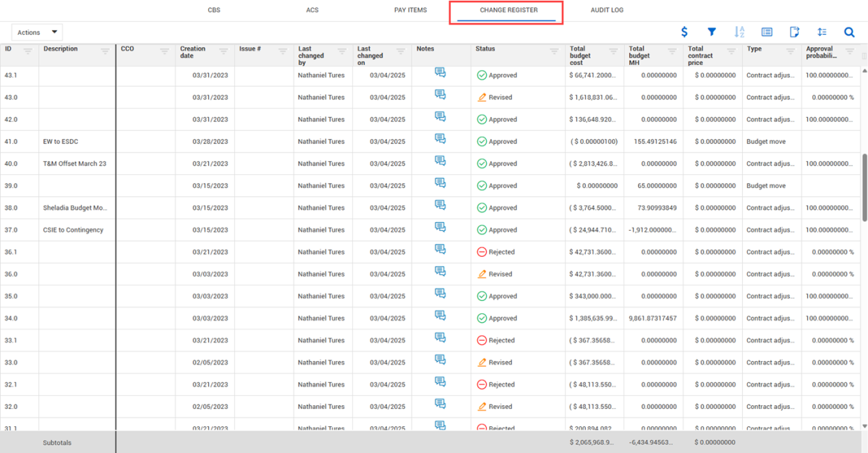Viewport: 868px width, 453px height.
Task: Switch to the Audit Log tab
Action: (606, 10)
